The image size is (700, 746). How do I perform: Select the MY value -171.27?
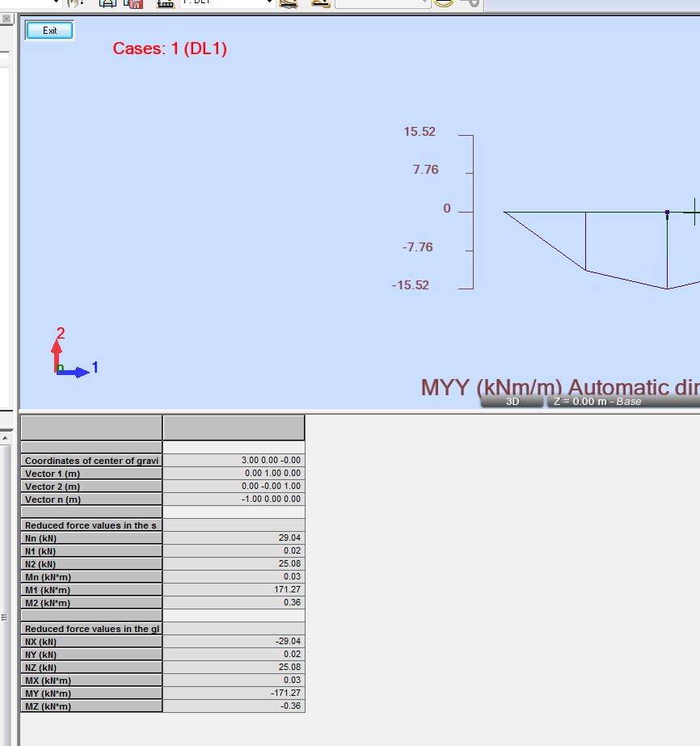(234, 693)
